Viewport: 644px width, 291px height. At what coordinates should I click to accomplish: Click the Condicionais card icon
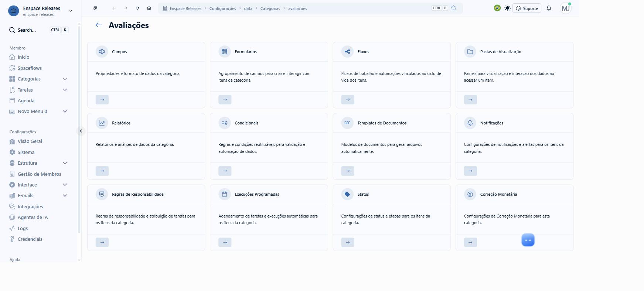point(224,123)
